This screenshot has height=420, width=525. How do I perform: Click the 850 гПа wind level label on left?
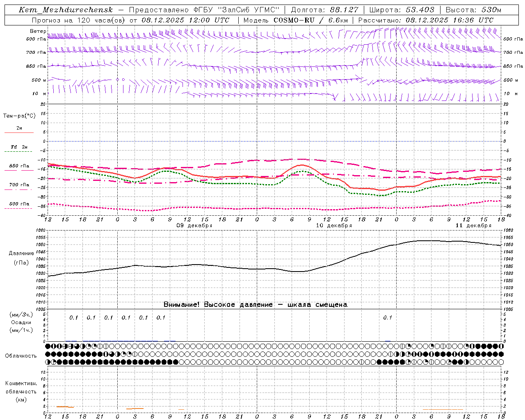click(x=36, y=66)
